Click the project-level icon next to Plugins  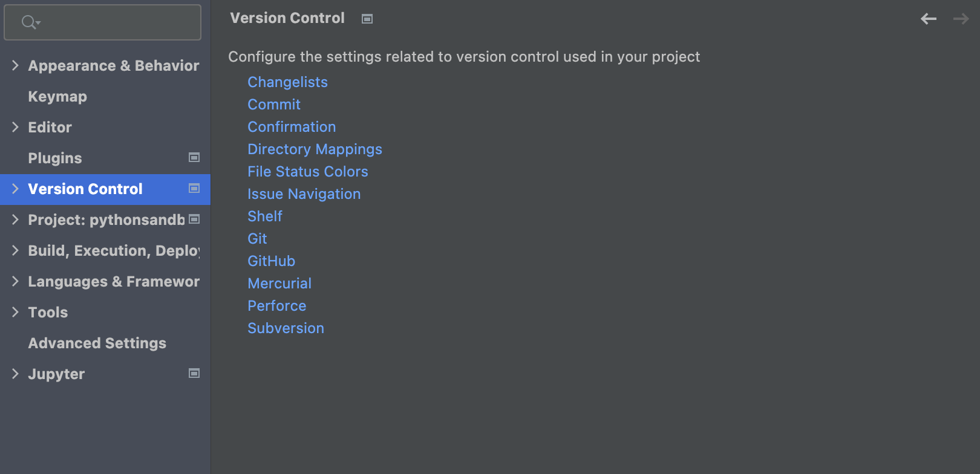coord(194,158)
